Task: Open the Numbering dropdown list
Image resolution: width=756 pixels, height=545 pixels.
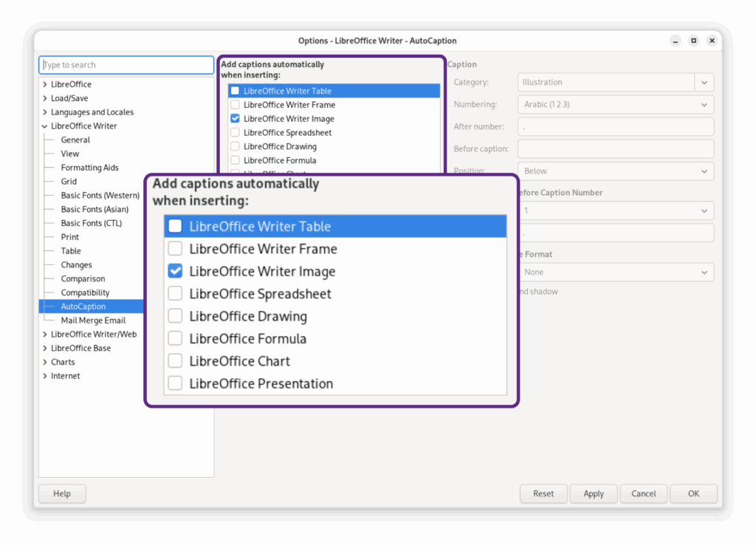Action: point(704,105)
